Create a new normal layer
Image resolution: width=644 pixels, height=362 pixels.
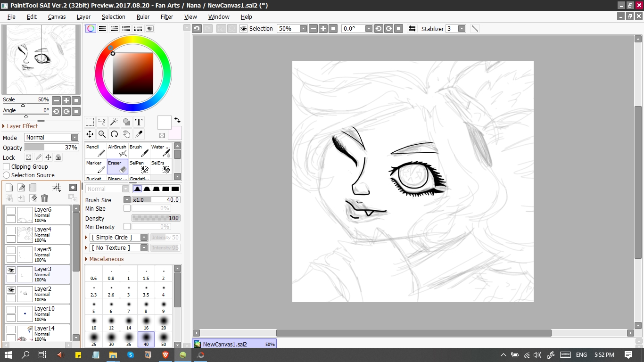click(x=9, y=188)
